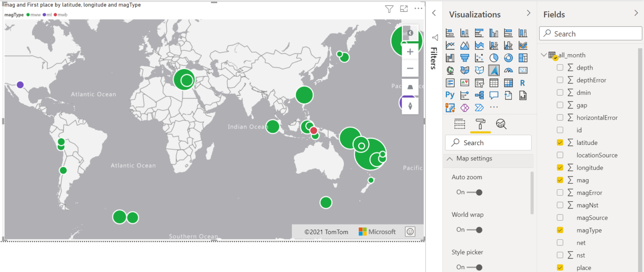This screenshot has width=644, height=272.
Task: Select the gauge visualization icon
Action: tap(508, 70)
